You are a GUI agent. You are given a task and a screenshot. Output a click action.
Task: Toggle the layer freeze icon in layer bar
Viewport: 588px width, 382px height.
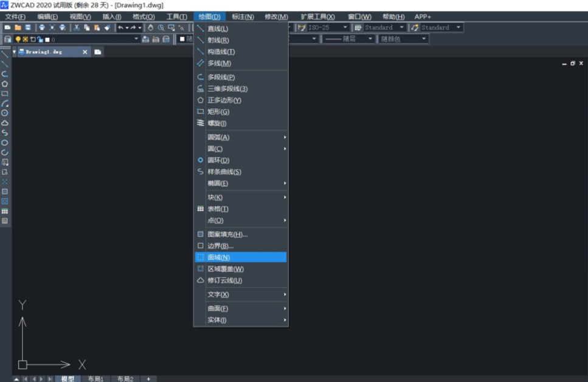[25, 38]
